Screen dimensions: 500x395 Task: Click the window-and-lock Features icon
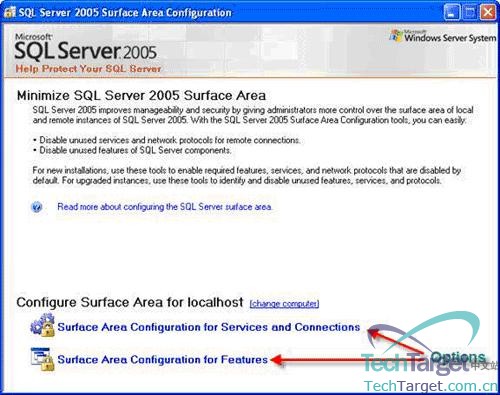point(42,359)
